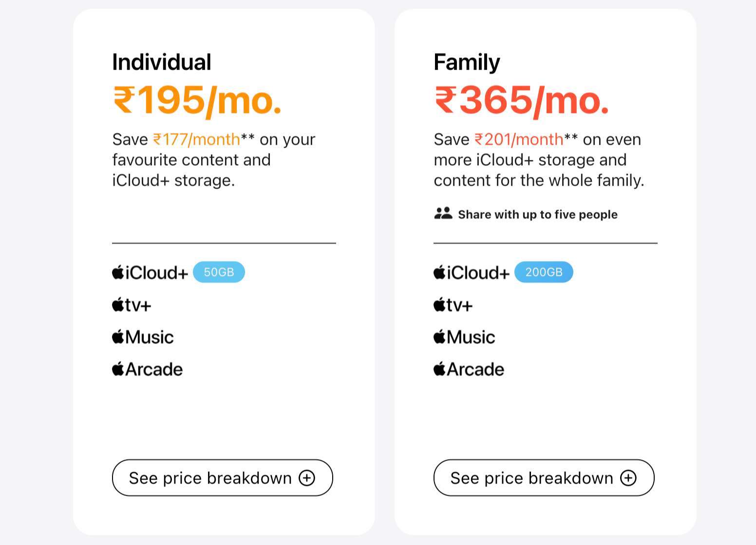Click the Apple tv+ logo in Family plan

pyautogui.click(x=453, y=305)
